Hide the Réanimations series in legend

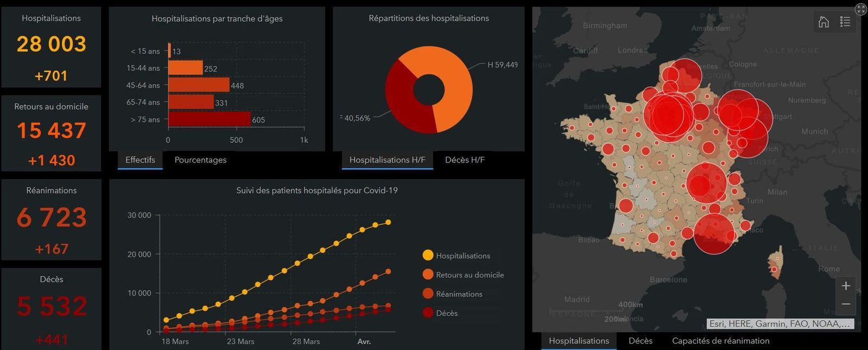click(428, 294)
